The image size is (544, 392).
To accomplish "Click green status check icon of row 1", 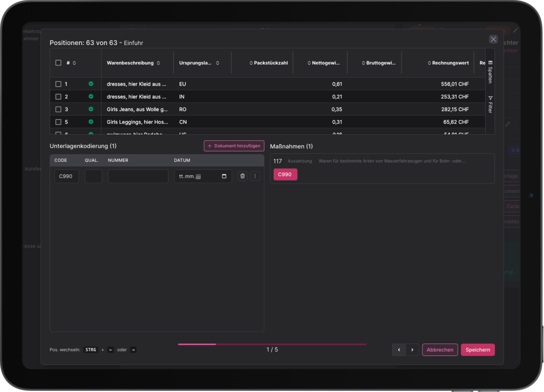I will tap(91, 84).
